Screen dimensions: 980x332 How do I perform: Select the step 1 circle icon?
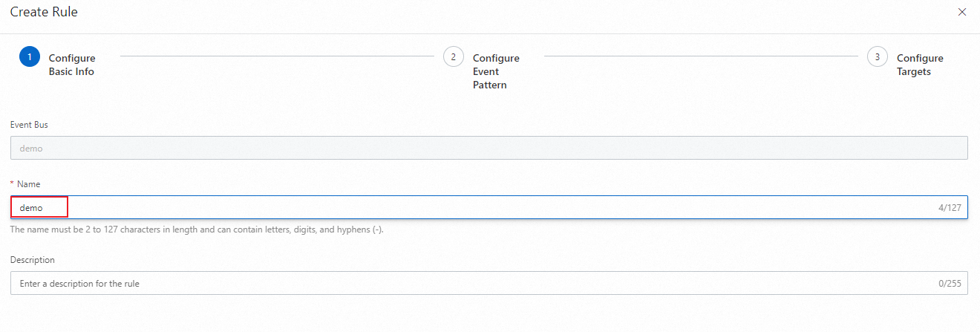[29, 57]
